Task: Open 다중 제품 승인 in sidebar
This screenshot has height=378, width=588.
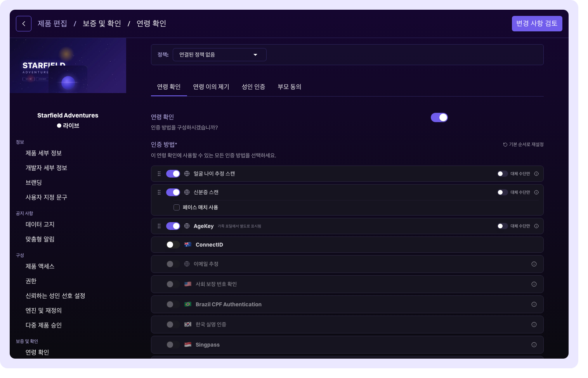Action: 44,325
